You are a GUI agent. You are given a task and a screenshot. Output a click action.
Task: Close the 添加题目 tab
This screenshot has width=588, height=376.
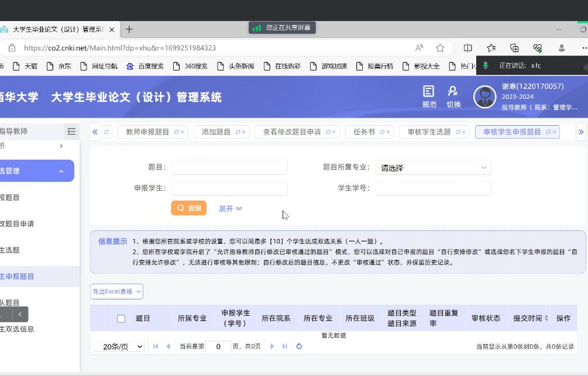point(244,132)
